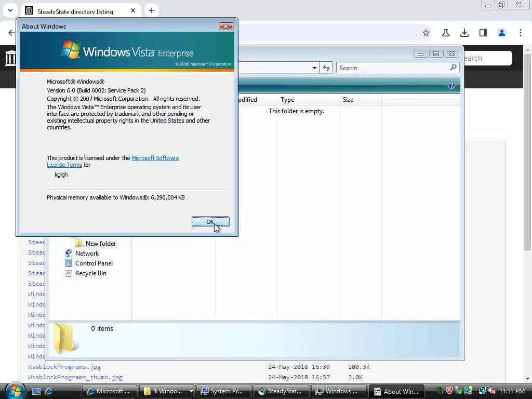The width and height of the screenshot is (532, 399).
Task: Open the Chrome Labs flask icon
Action: click(x=445, y=33)
